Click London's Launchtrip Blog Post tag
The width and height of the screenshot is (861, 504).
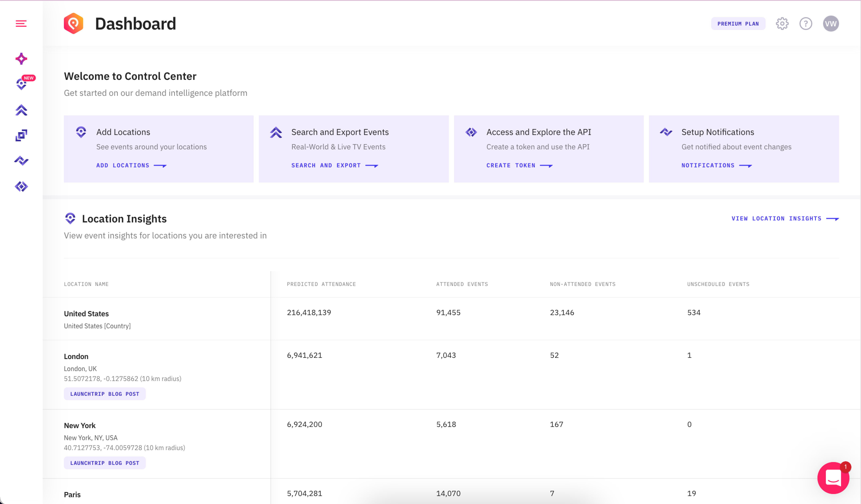105,394
